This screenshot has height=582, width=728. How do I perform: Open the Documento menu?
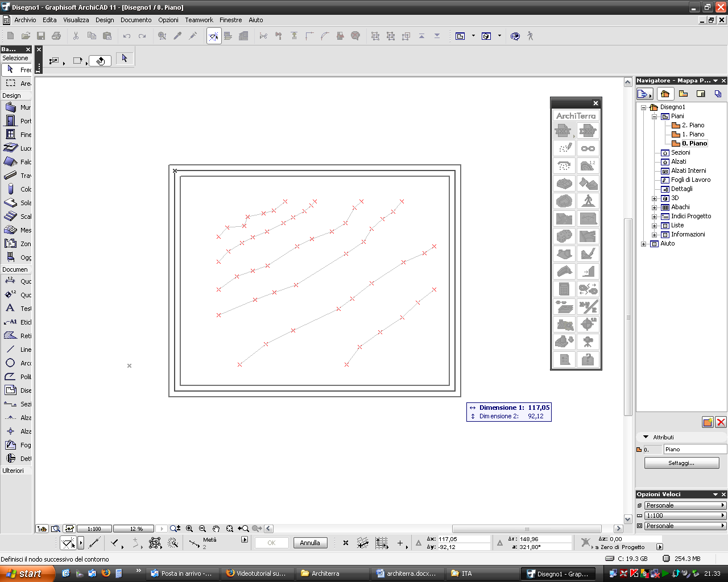tap(136, 20)
